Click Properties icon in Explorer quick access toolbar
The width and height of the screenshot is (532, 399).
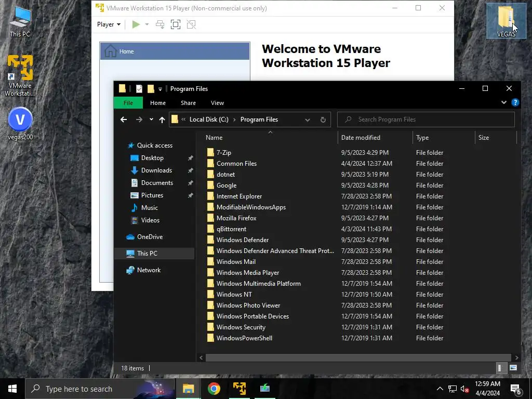pos(139,88)
